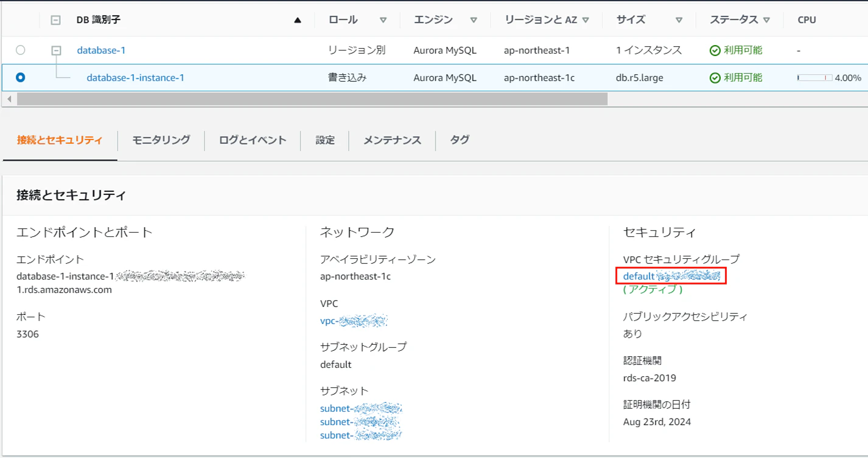The width and height of the screenshot is (868, 458).
Task: Open the ステータス column sort arrow
Action: (766, 20)
